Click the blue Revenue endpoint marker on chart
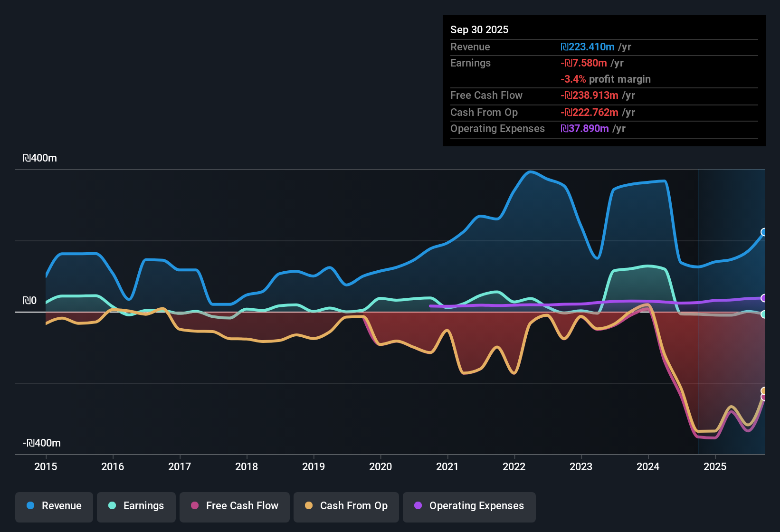The width and height of the screenshot is (780, 532). coord(764,232)
